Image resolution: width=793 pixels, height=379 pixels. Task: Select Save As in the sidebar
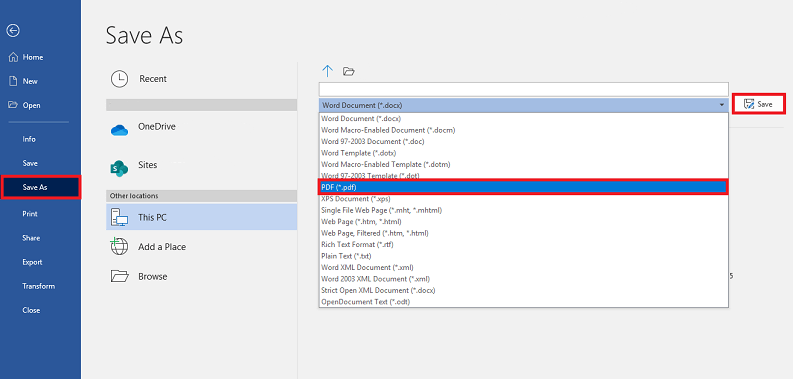(x=41, y=187)
